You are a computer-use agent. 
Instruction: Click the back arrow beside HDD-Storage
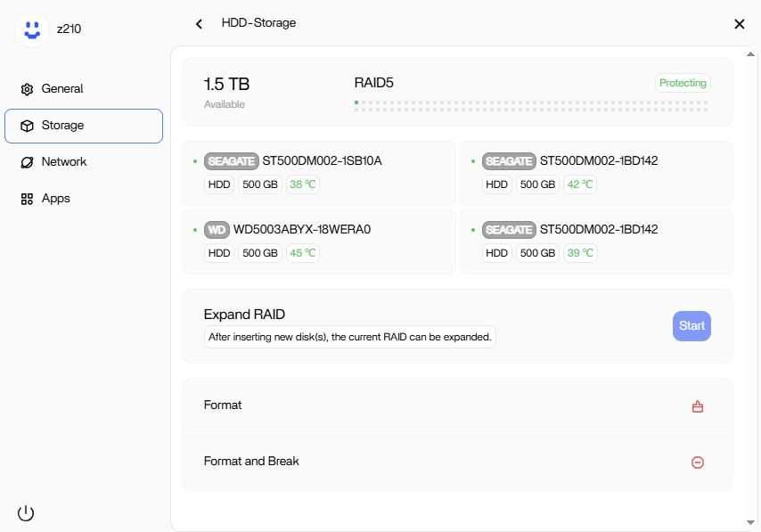[x=199, y=24]
